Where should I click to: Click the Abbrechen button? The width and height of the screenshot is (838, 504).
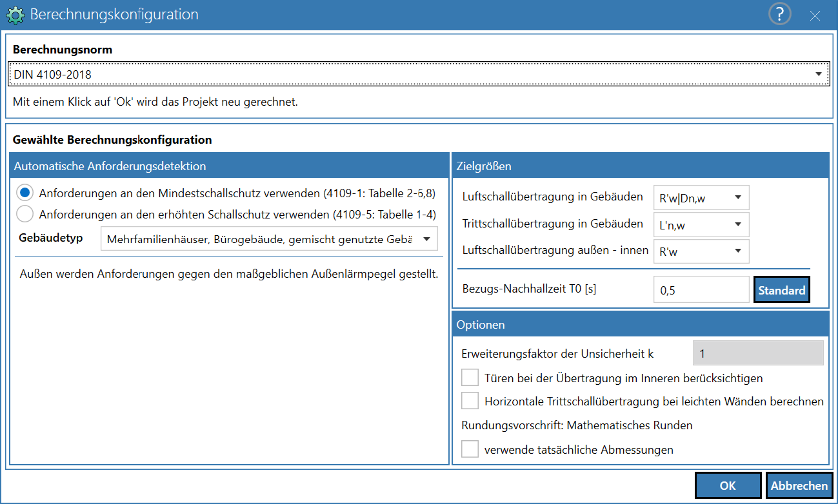pyautogui.click(x=799, y=486)
